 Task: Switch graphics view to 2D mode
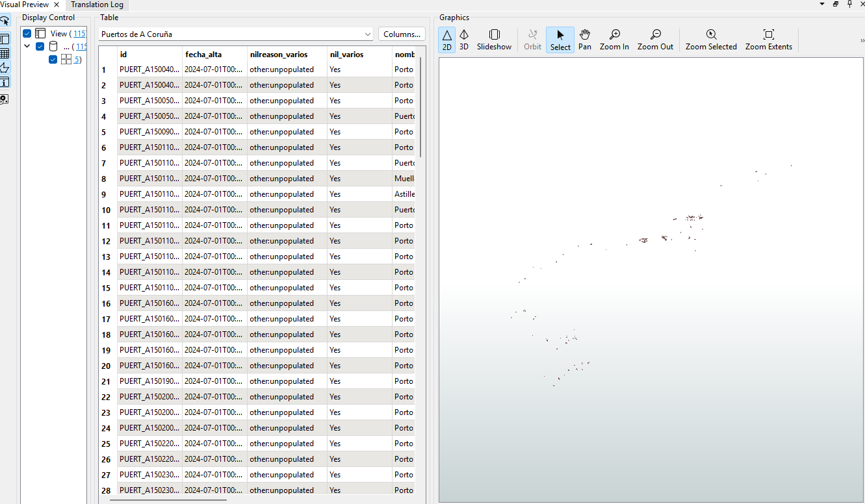[447, 40]
